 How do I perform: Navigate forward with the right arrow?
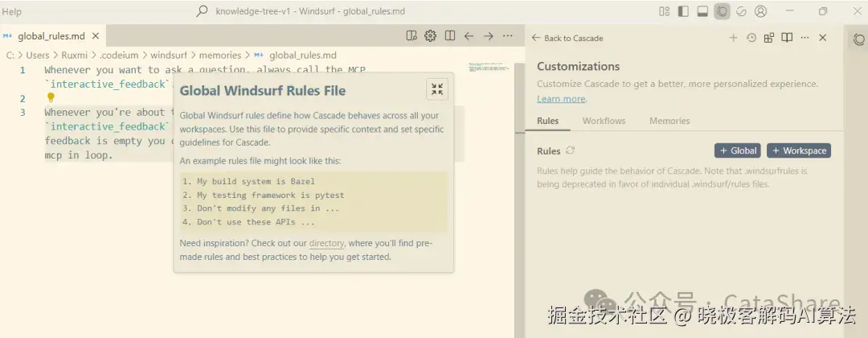coord(489,36)
